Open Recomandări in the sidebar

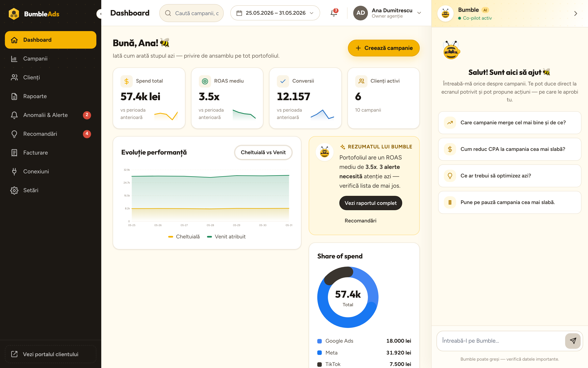click(x=51, y=134)
